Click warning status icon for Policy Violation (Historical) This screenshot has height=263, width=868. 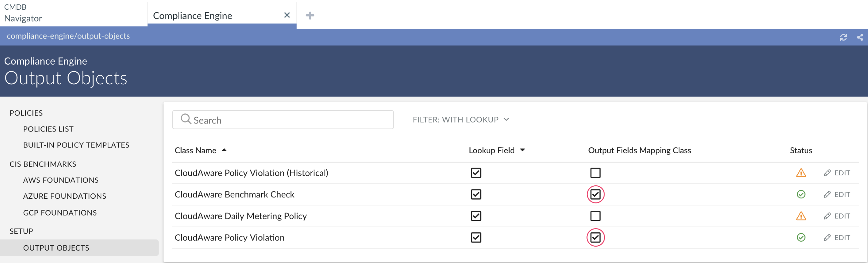point(801,173)
